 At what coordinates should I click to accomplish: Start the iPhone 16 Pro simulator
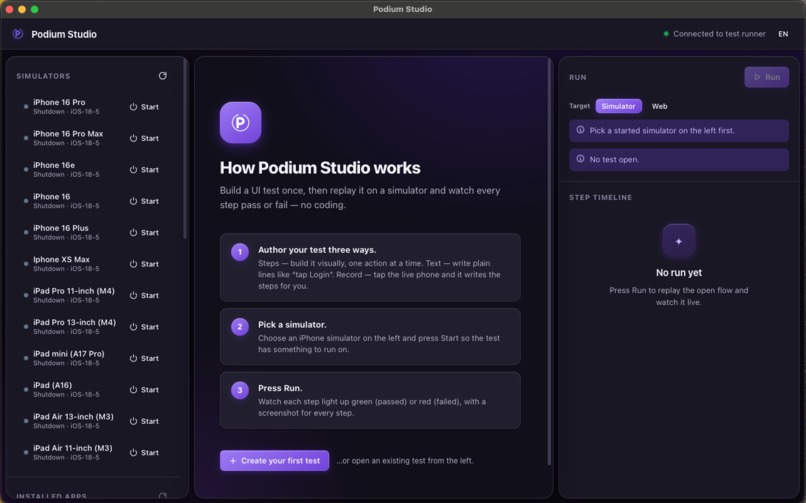click(x=144, y=107)
